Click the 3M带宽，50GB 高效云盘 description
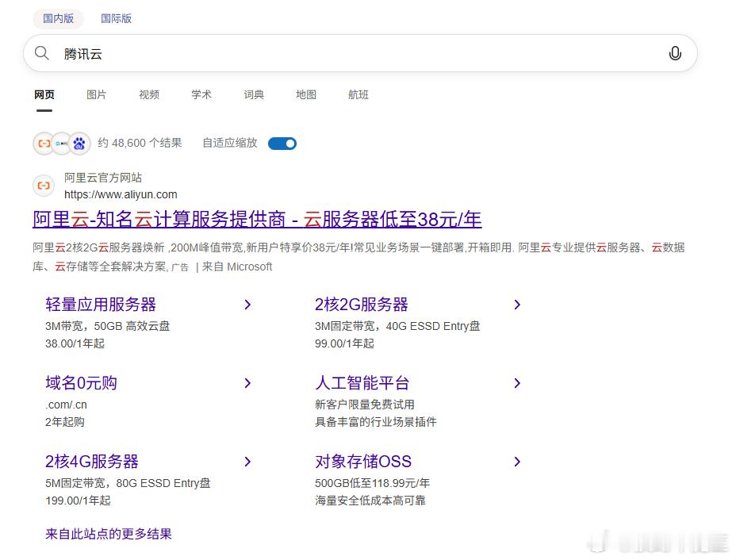736x560 pixels. [x=108, y=326]
